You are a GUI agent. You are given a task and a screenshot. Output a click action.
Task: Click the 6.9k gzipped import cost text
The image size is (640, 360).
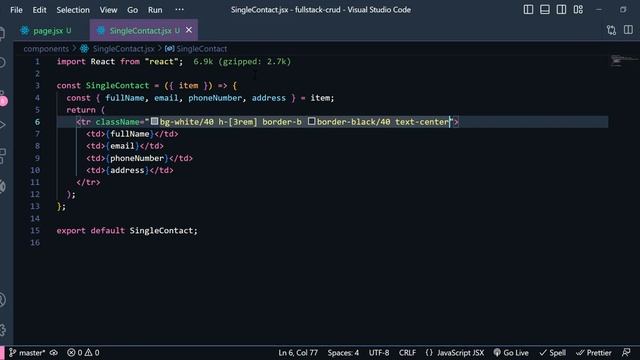[x=242, y=62]
